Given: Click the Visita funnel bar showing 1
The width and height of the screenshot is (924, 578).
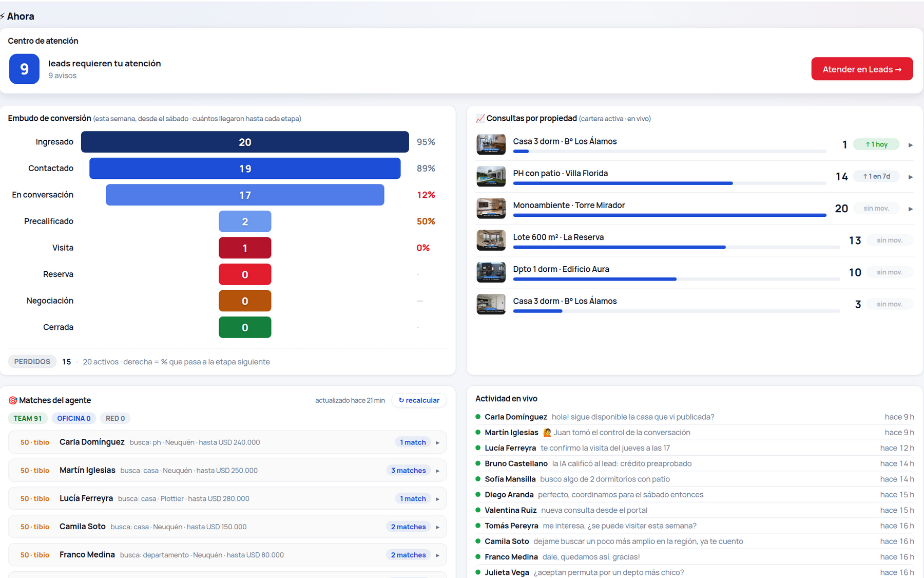Looking at the screenshot, I should point(245,248).
